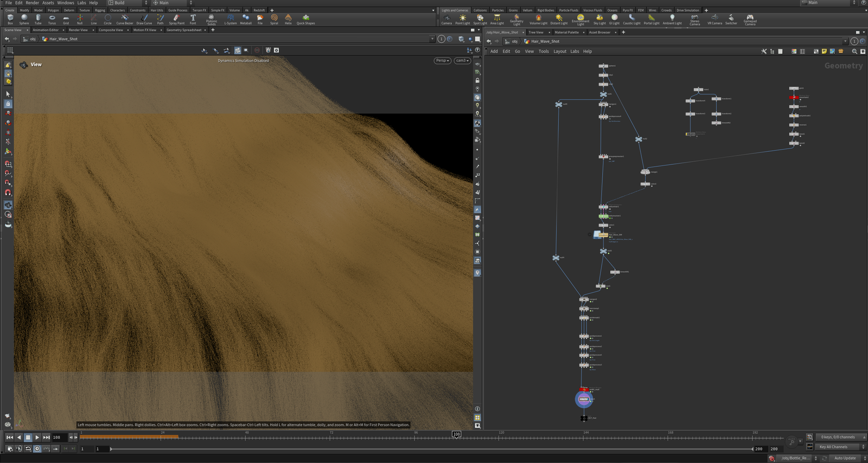Switch to the Material Palette tab
The width and height of the screenshot is (868, 463).
click(x=566, y=33)
